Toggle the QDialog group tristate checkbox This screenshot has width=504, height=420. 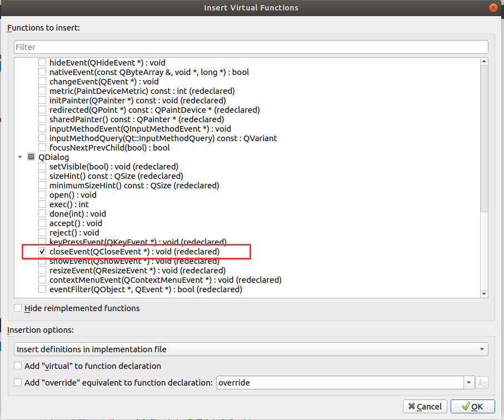tap(31, 157)
